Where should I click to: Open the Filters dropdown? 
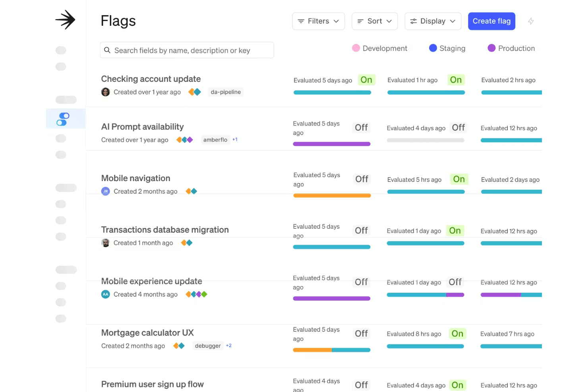pyautogui.click(x=319, y=21)
